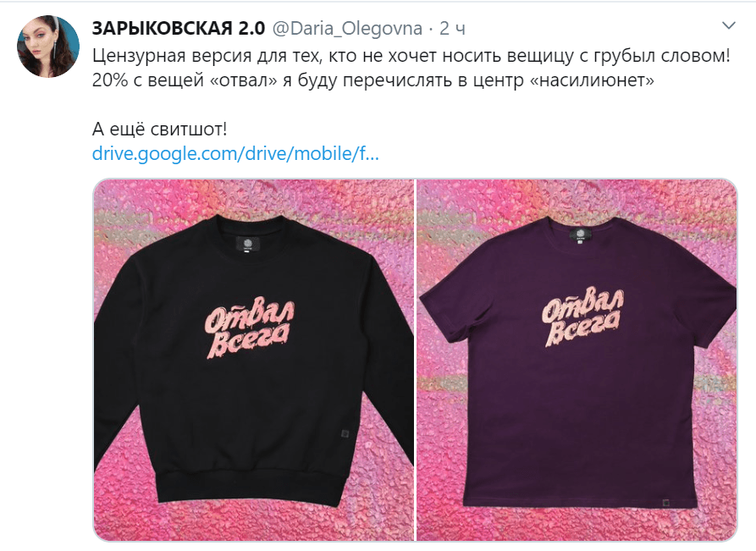Open the tweet options chevron menu

point(729,25)
